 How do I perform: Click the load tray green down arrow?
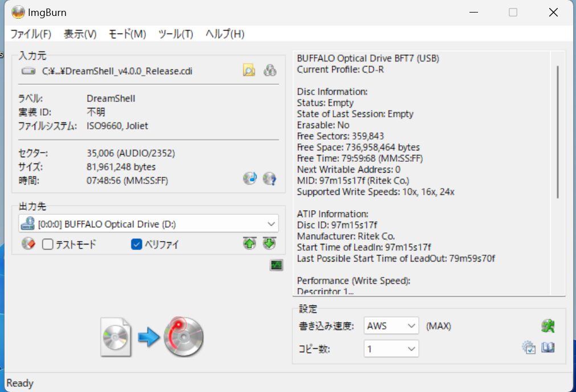[x=269, y=243]
